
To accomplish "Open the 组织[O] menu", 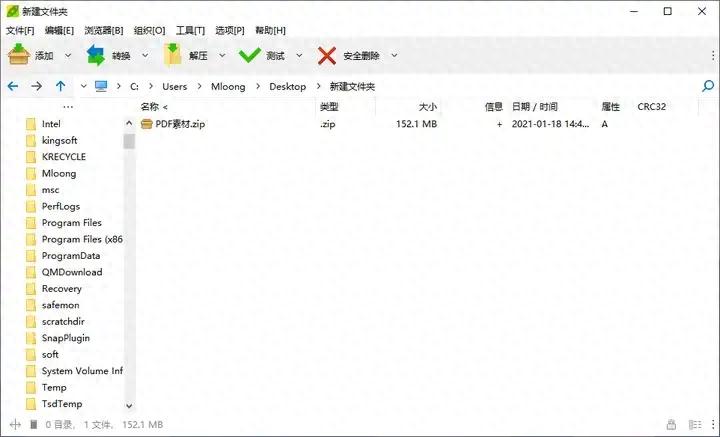I will tap(149, 31).
